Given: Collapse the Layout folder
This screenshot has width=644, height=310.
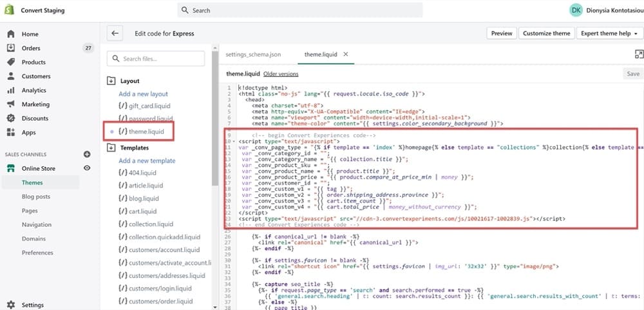Looking at the screenshot, I should tap(111, 81).
